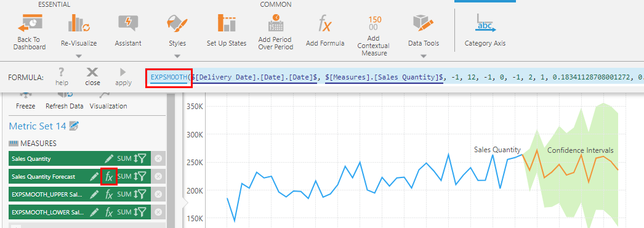This screenshot has height=228, width=644.
Task: Click the Back To Dashboard icon
Action: pos(30,23)
